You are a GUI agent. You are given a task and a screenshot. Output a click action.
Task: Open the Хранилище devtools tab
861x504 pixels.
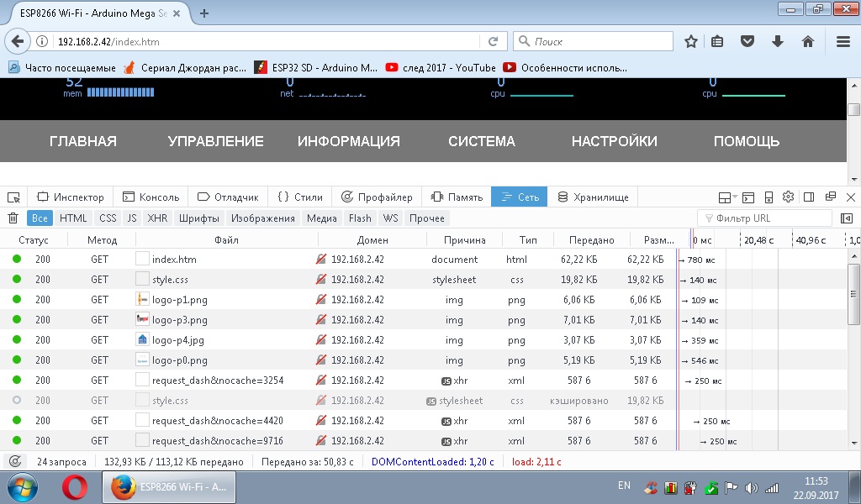coord(593,197)
